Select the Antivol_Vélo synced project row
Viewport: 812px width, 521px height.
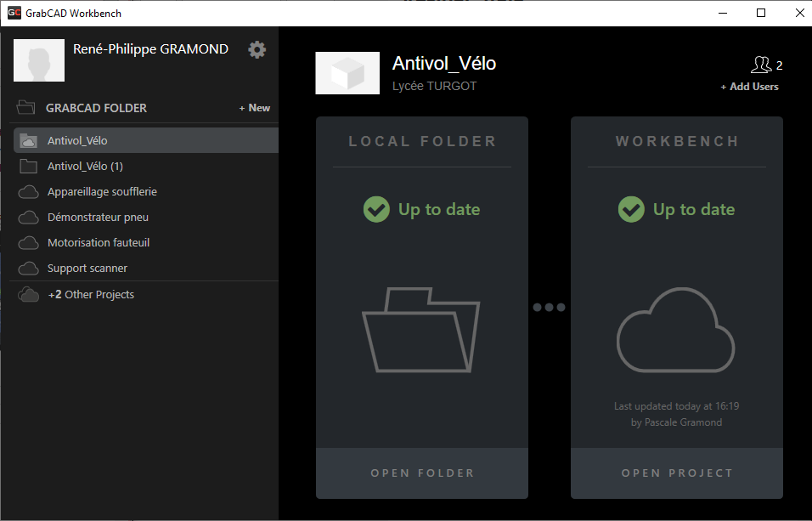click(146, 140)
